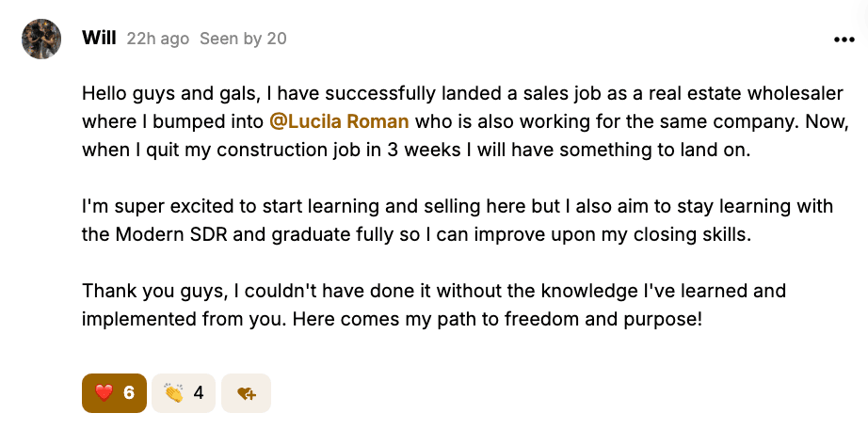868x429 pixels.
Task: Toggle the heart reaction with 6 likes
Action: (115, 392)
